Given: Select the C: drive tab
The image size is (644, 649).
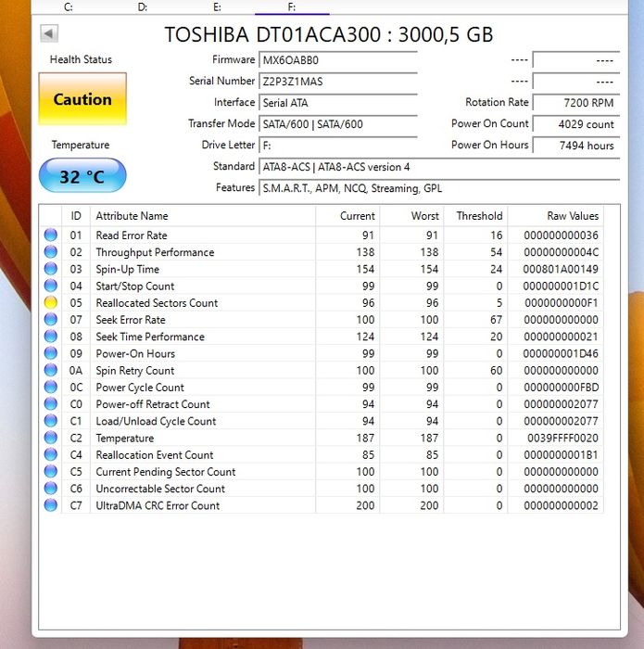Looking at the screenshot, I should (69, 7).
